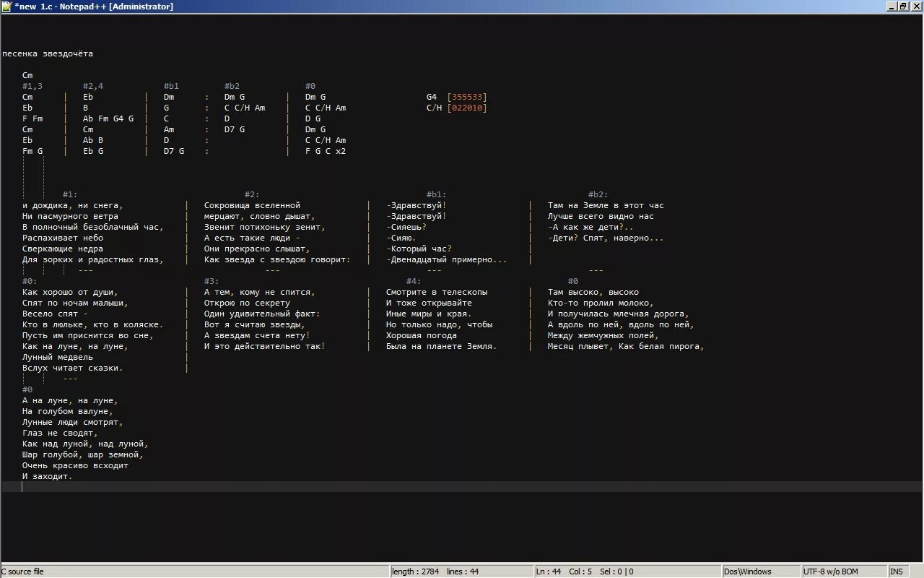Click the heading line 'песенка звездочёта'
The image size is (924, 578).
point(48,53)
